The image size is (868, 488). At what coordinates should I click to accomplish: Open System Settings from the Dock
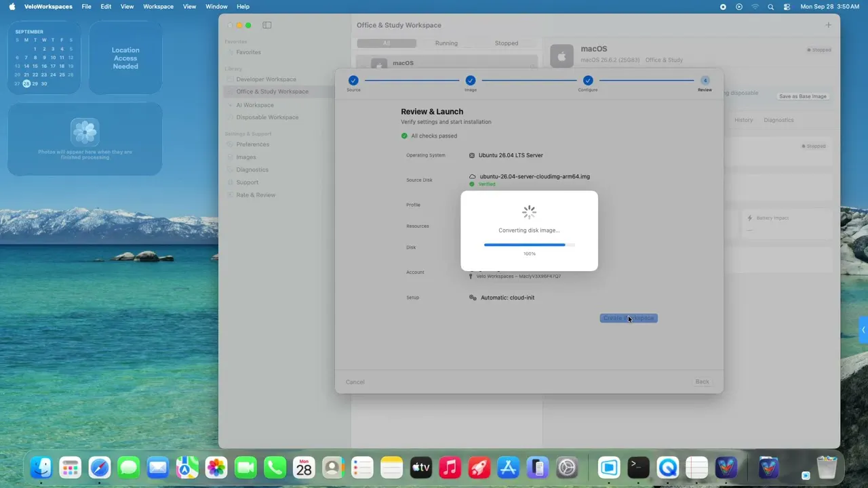click(x=567, y=468)
